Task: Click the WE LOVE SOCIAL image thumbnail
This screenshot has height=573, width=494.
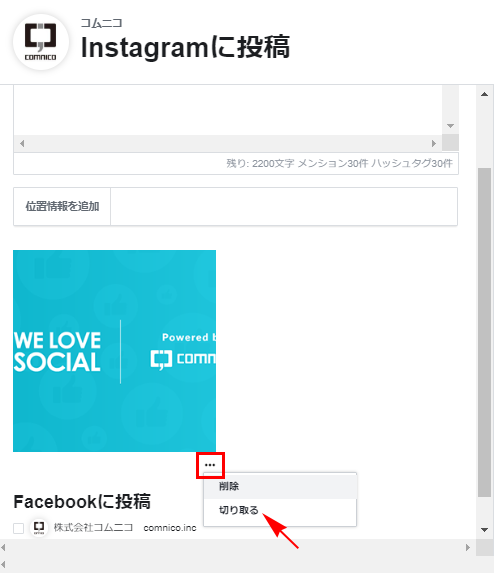Action: (114, 351)
